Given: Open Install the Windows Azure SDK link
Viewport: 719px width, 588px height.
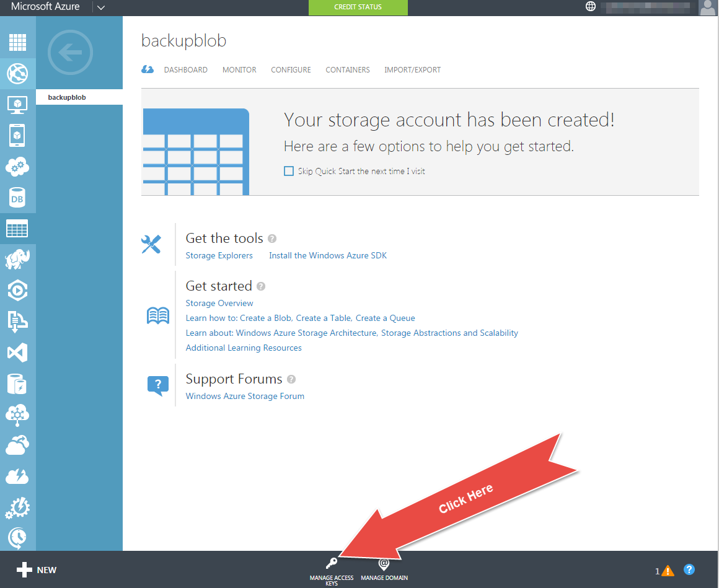Looking at the screenshot, I should coord(328,256).
